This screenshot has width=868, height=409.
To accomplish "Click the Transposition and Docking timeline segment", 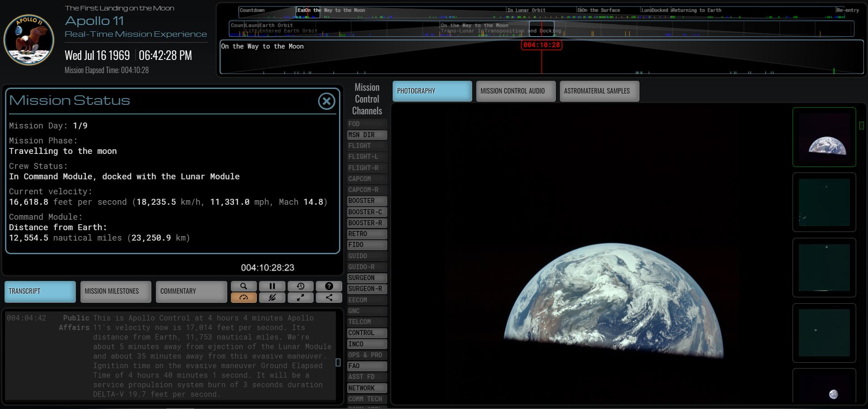I will (x=523, y=31).
